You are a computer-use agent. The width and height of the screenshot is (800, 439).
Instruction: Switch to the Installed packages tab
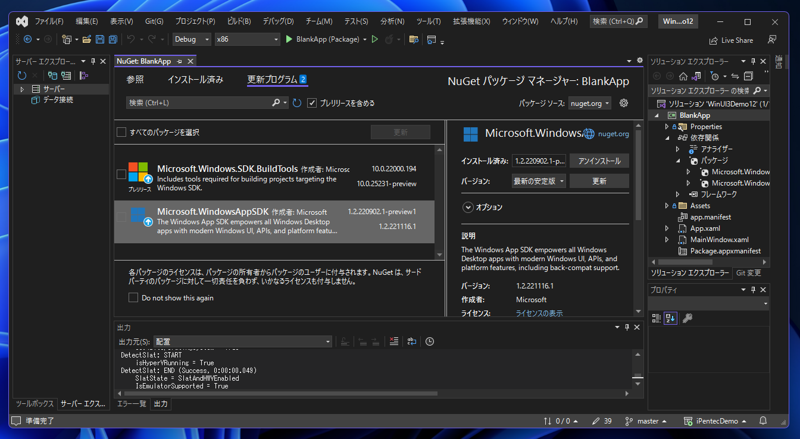pyautogui.click(x=195, y=79)
